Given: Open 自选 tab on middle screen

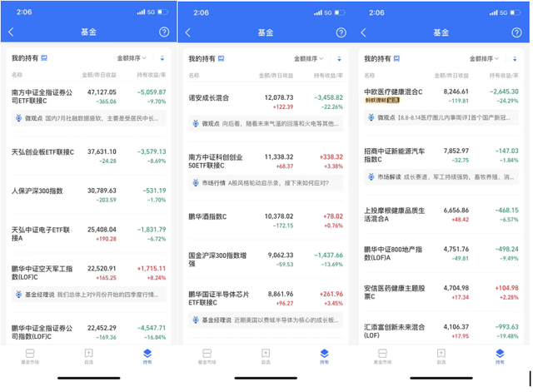Looking at the screenshot, I should (266, 357).
